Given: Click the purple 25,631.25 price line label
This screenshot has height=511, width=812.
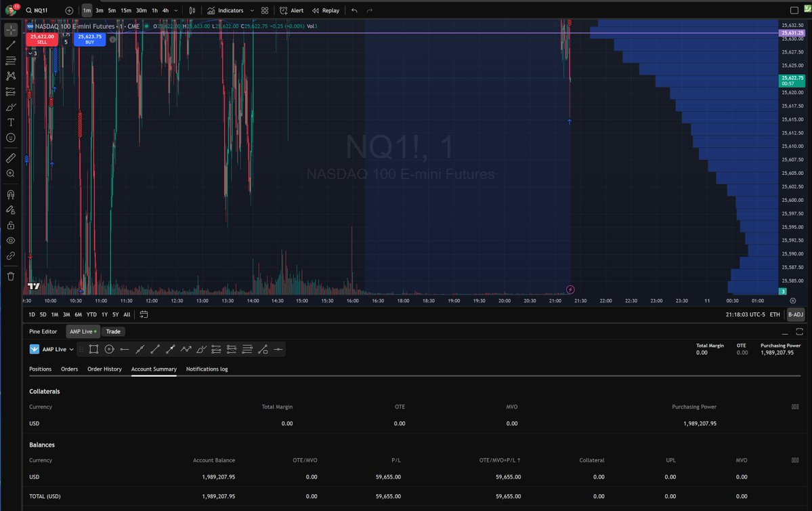Looking at the screenshot, I should 792,33.
